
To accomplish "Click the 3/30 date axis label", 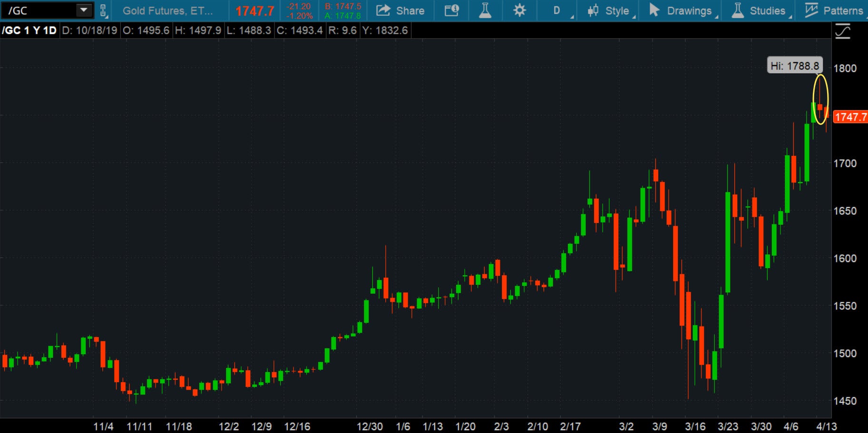I will pos(761,426).
